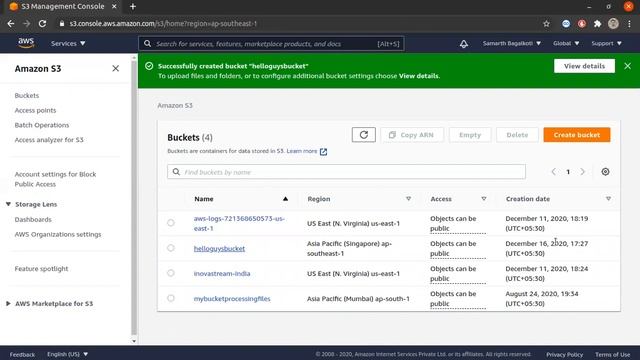The image size is (640, 360).
Task: Sort buckets by Access column arrow
Action: click(484, 199)
